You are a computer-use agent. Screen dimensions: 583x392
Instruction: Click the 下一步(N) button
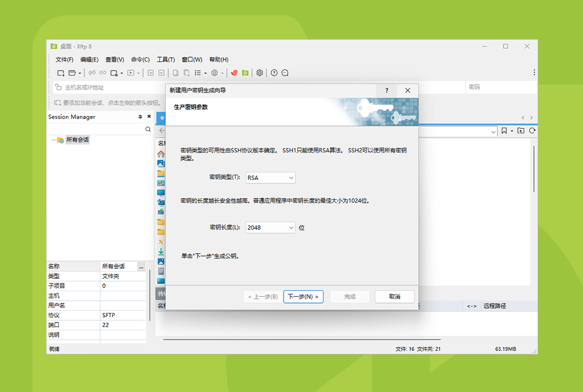pyautogui.click(x=303, y=296)
